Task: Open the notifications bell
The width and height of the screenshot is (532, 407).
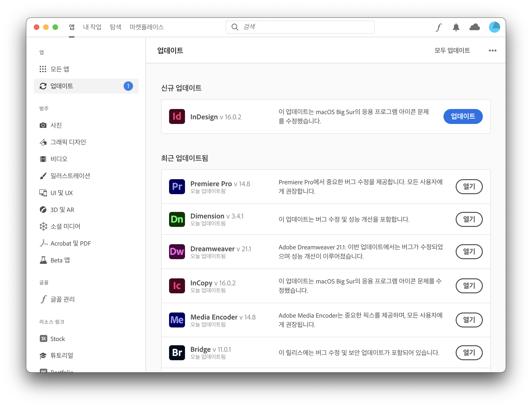Action: (456, 27)
